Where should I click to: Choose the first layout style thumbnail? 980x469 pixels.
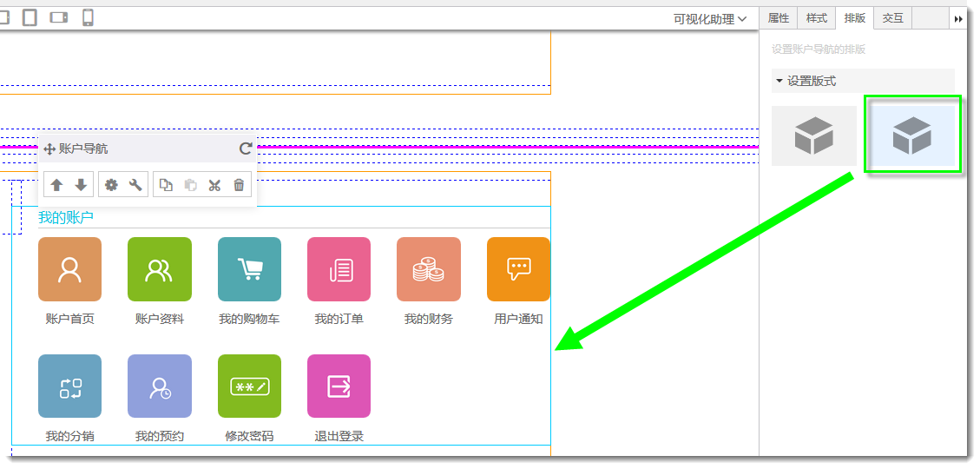pos(813,135)
